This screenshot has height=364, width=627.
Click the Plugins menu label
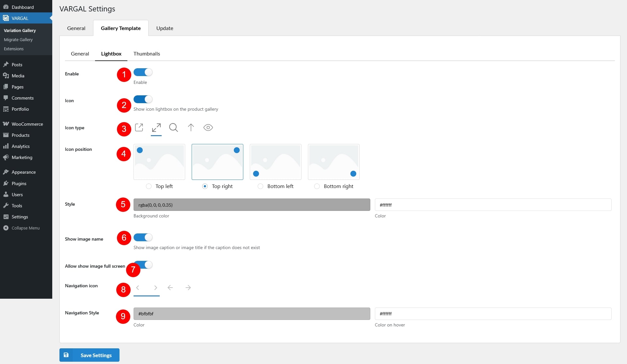[x=19, y=183]
